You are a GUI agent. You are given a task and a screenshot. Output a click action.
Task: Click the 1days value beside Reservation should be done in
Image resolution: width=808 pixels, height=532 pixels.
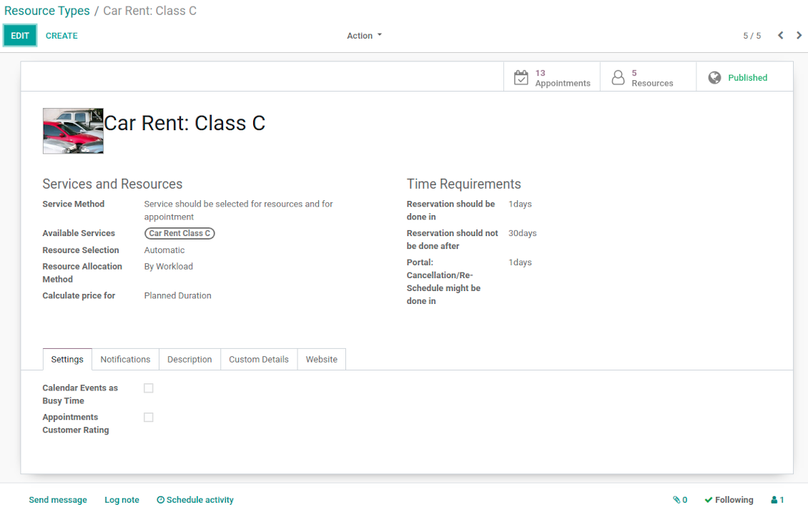click(520, 204)
